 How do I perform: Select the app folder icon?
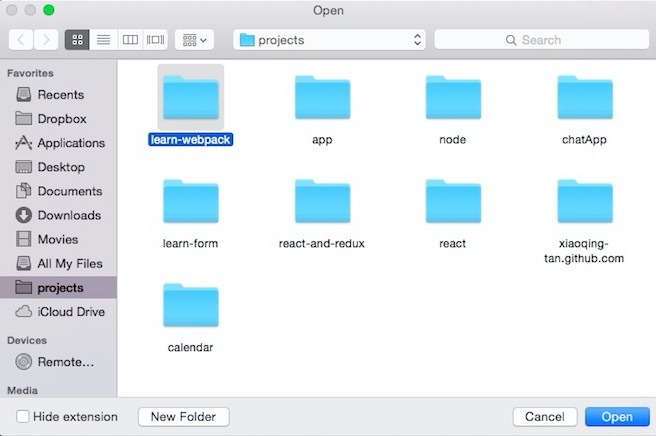(x=323, y=97)
